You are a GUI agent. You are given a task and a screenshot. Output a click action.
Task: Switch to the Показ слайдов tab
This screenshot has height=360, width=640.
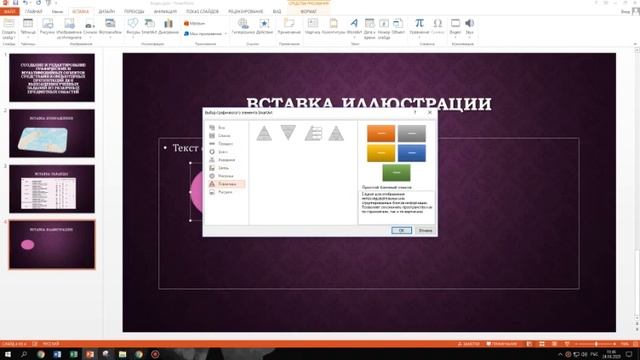(x=202, y=11)
